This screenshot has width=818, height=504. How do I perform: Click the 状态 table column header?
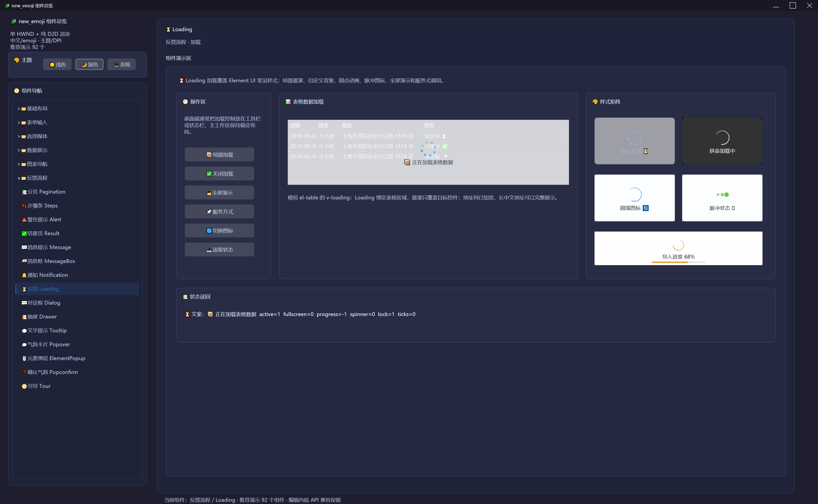[x=495, y=125]
